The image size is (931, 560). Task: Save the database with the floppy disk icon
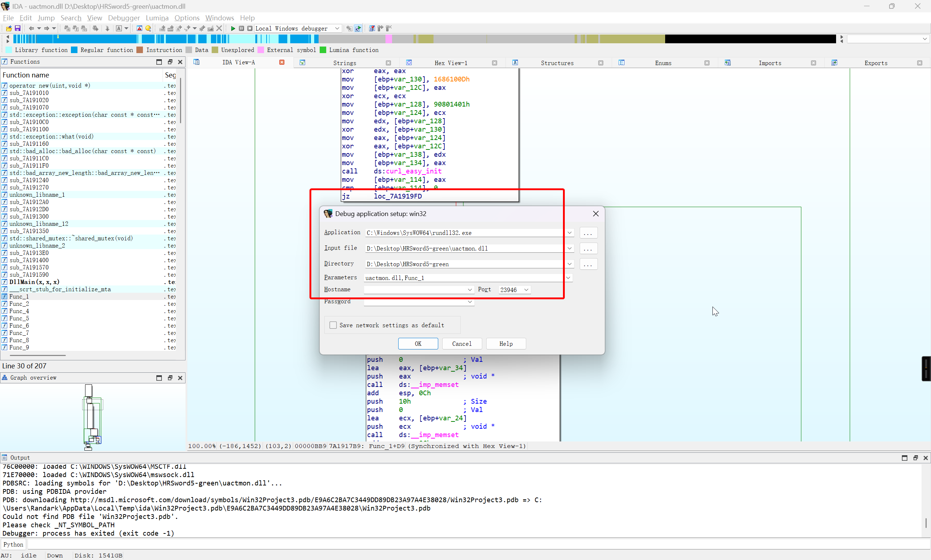click(17, 28)
